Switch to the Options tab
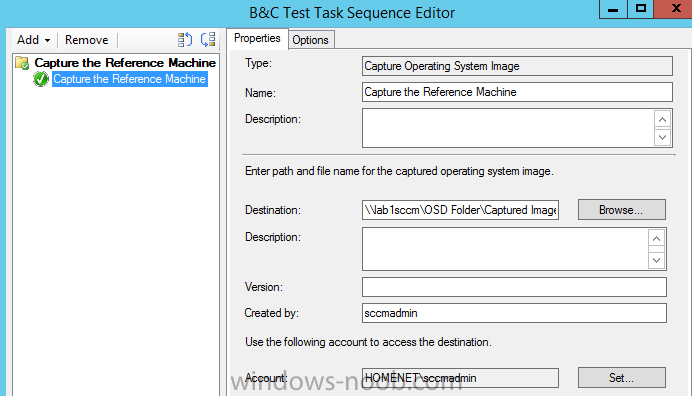This screenshot has width=692, height=396. pyautogui.click(x=311, y=40)
